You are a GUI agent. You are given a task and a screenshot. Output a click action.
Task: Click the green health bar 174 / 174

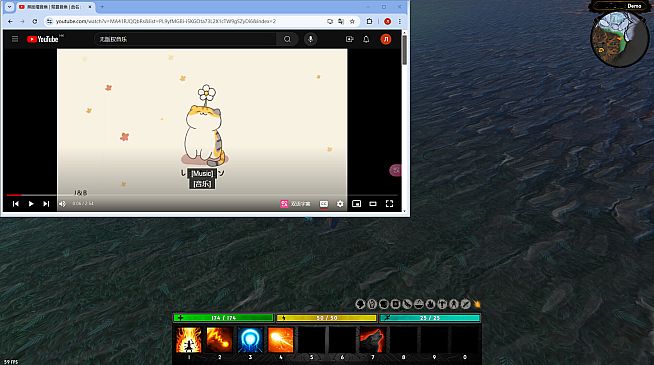click(x=223, y=318)
